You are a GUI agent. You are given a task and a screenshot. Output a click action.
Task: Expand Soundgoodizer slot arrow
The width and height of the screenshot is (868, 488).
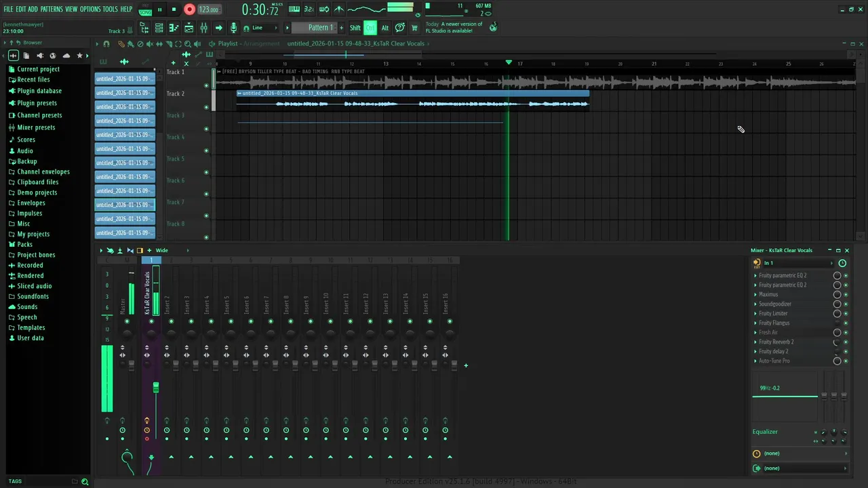point(755,304)
